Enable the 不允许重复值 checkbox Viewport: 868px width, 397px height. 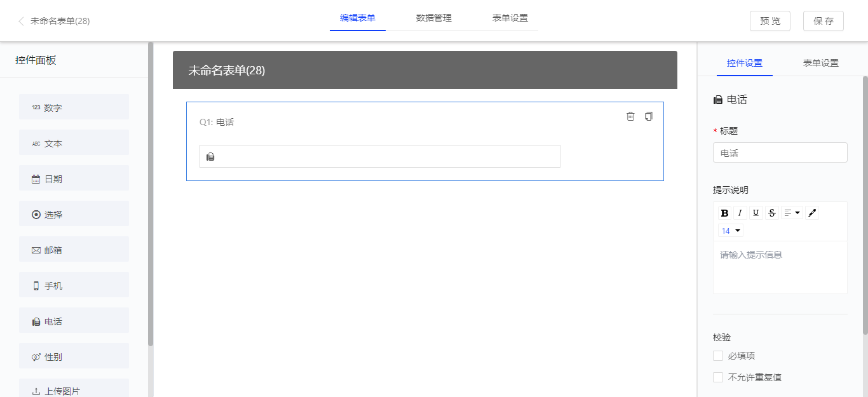click(x=718, y=377)
